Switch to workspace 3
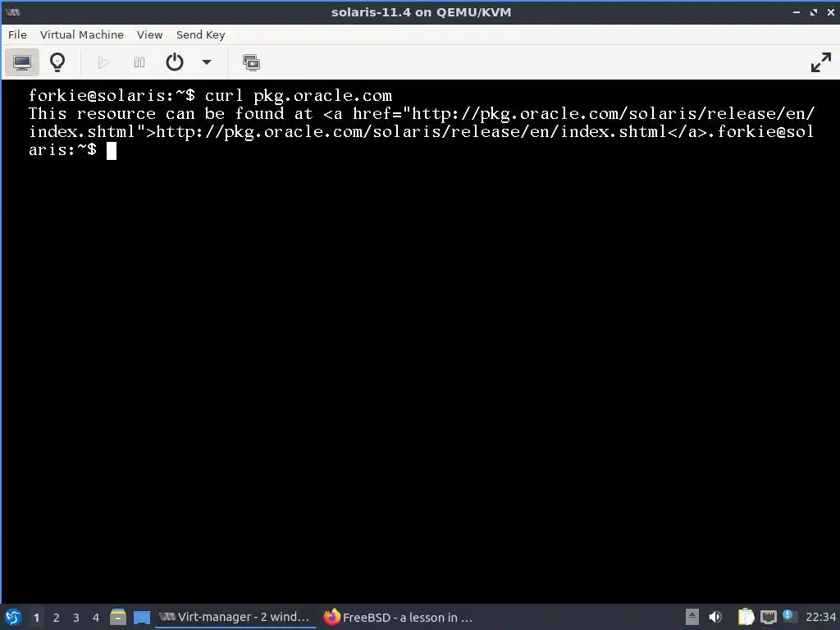The width and height of the screenshot is (840, 630). pos(76,618)
